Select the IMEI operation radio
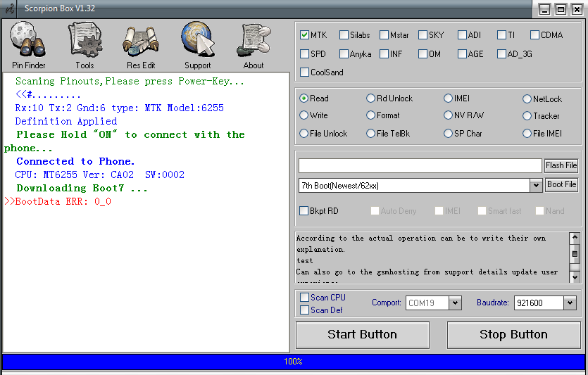The width and height of the screenshot is (588, 375). click(448, 98)
